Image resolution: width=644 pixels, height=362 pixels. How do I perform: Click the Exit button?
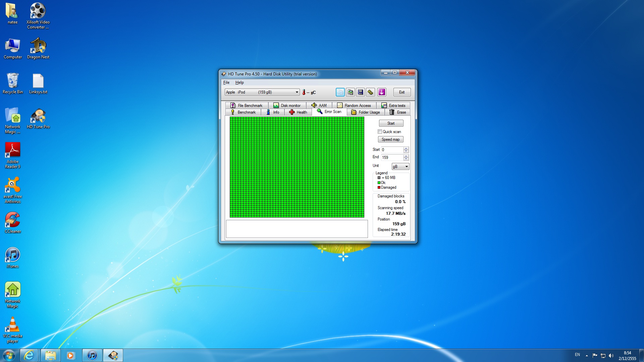click(401, 92)
